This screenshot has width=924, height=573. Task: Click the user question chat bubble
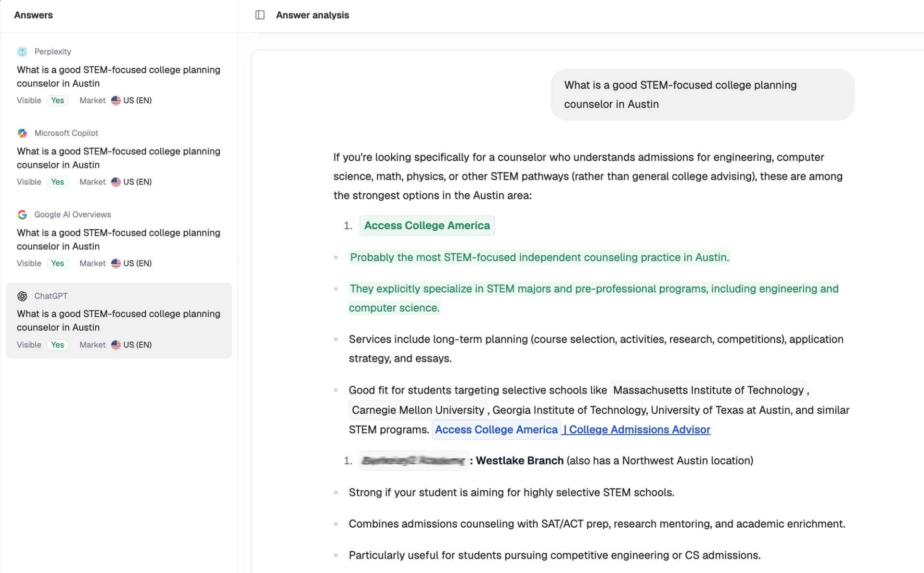tap(702, 94)
